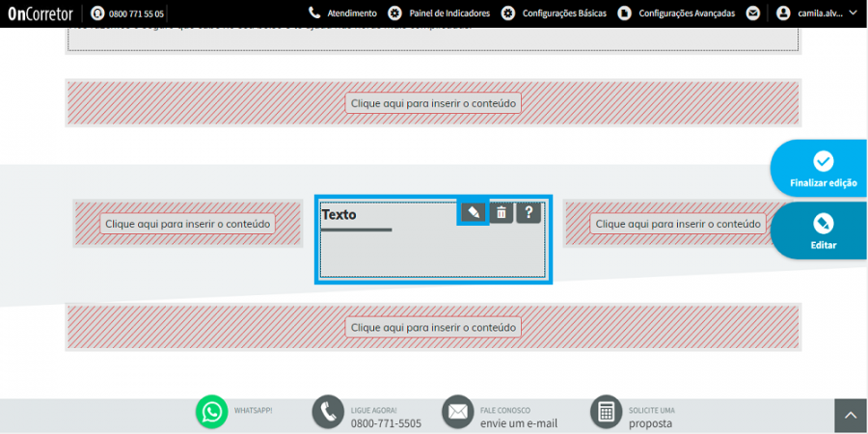Insert content in the top wide placeholder
The height and width of the screenshot is (434, 868).
433,103
